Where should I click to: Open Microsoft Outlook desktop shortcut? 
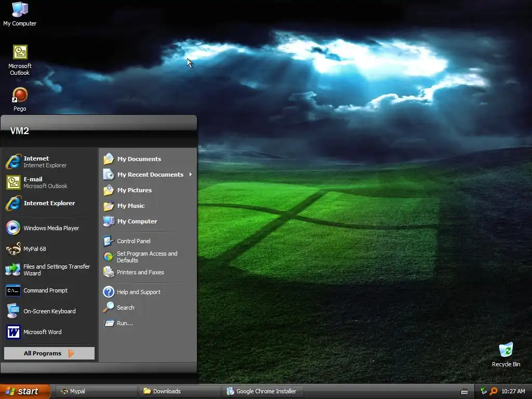coord(20,60)
